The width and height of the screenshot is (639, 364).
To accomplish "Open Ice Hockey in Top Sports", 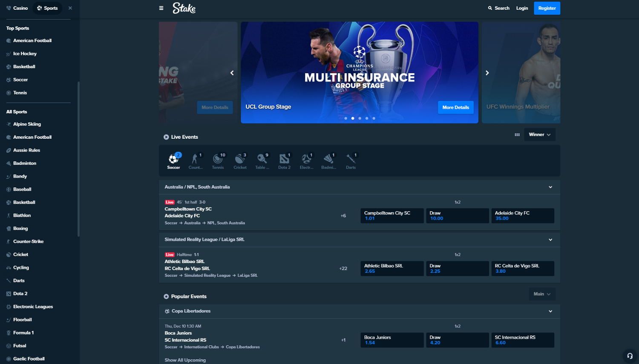I will (25, 54).
